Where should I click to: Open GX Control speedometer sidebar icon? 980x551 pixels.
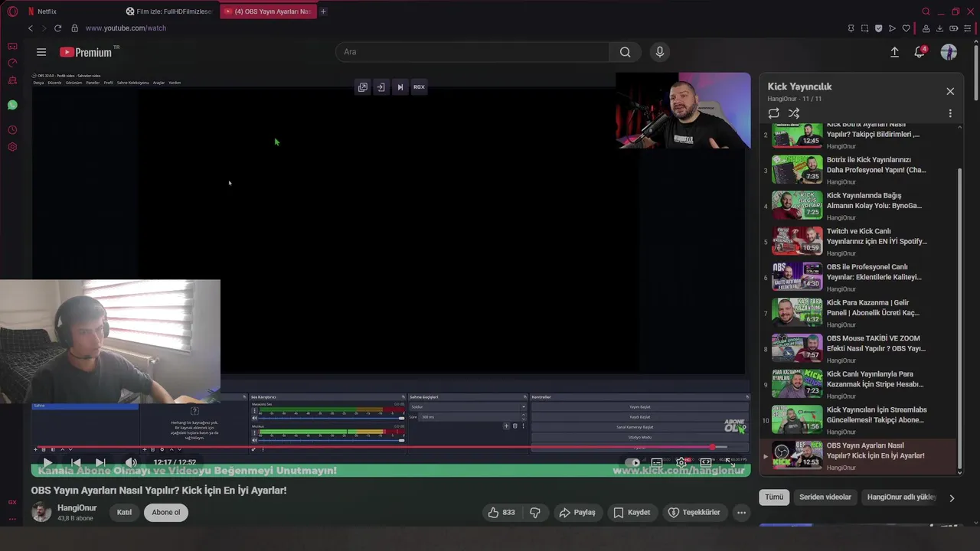click(12, 63)
